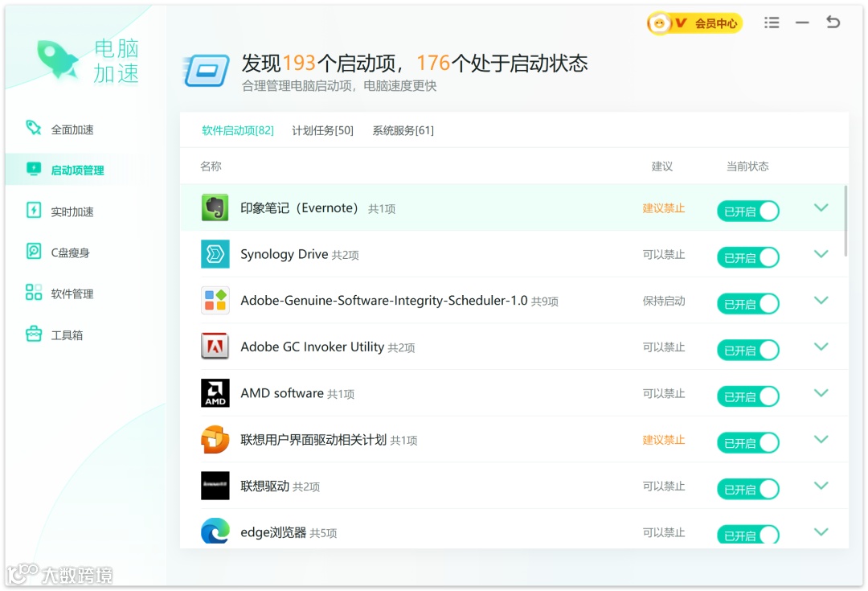Click 可以禁止 on Synology Drive row
The image size is (868, 591).
[664, 254]
